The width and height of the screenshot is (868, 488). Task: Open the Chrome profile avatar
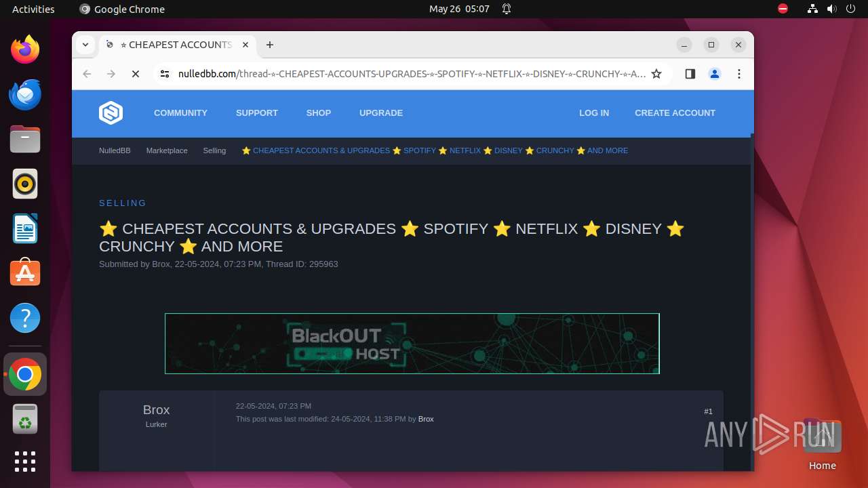tap(715, 74)
